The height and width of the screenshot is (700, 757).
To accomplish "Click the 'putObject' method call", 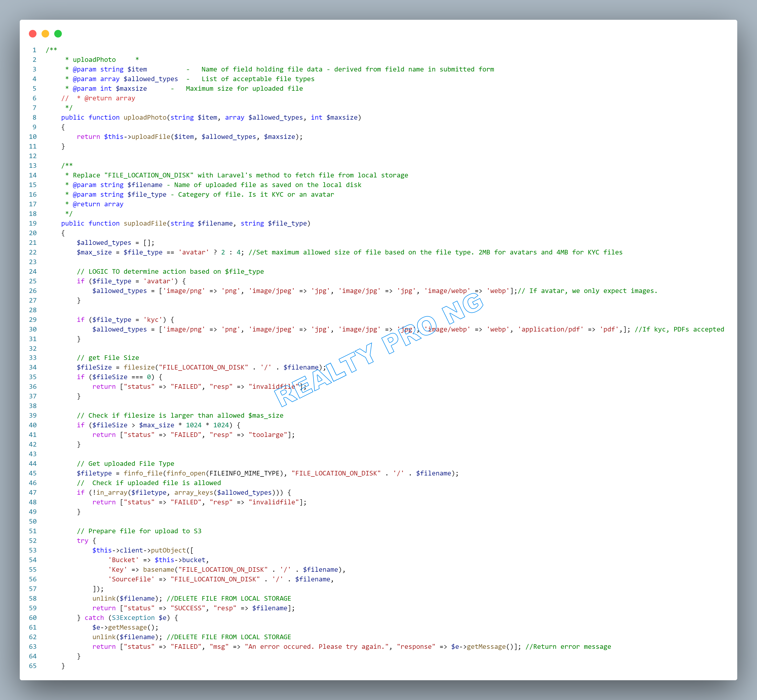I will click(168, 550).
